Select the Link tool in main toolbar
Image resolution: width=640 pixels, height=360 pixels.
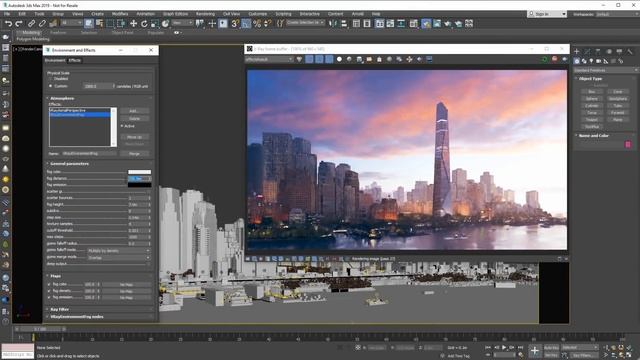point(31,24)
